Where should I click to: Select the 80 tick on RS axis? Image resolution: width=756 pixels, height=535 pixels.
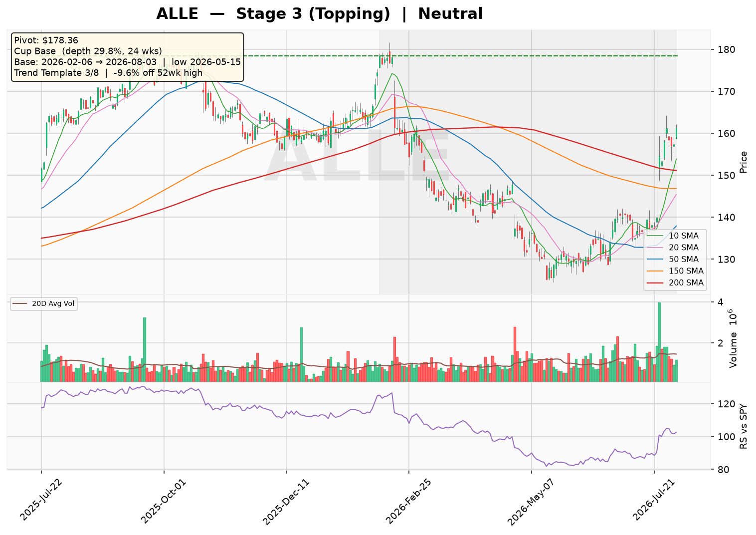coord(724,470)
